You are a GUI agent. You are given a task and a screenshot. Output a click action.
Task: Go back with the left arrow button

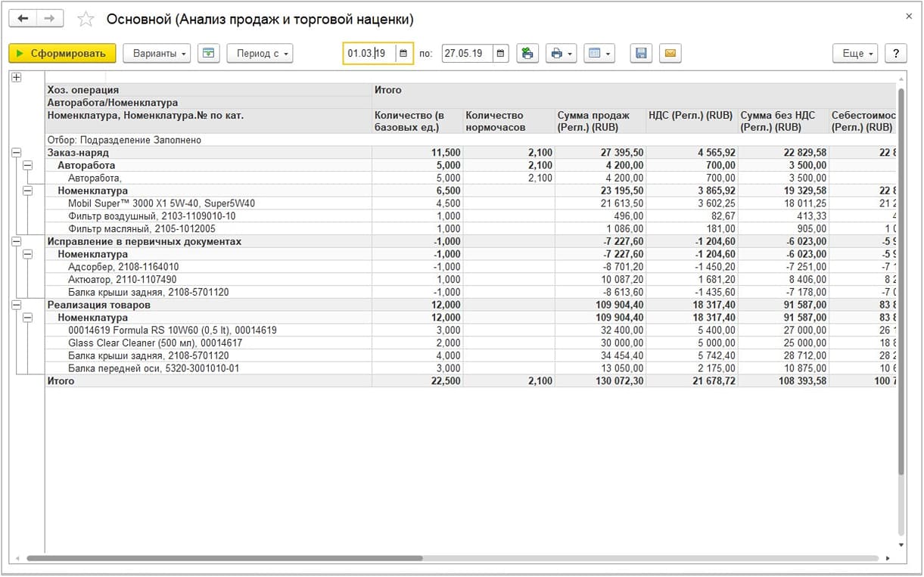[x=23, y=19]
